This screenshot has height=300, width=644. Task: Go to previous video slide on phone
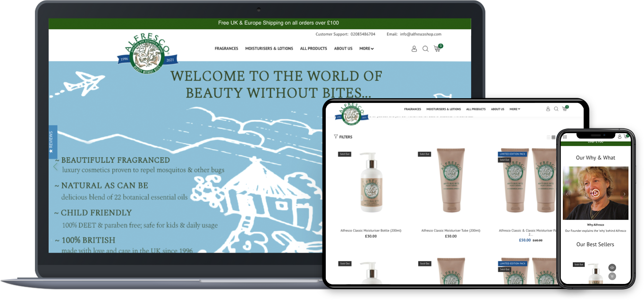[567, 194]
